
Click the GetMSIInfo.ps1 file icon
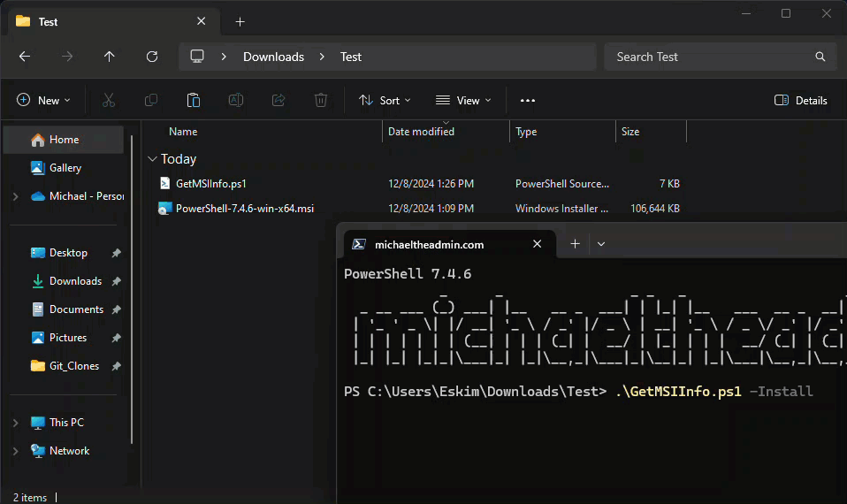click(164, 184)
